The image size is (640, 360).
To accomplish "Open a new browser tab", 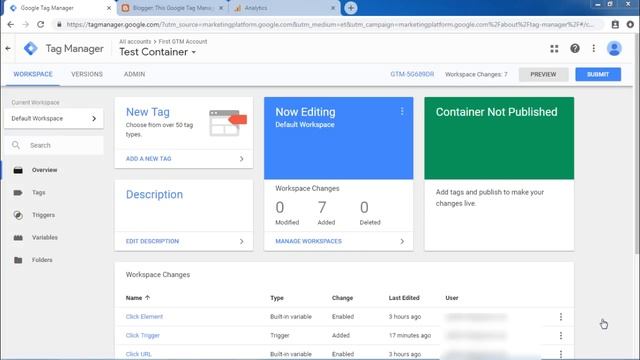I will [x=351, y=8].
